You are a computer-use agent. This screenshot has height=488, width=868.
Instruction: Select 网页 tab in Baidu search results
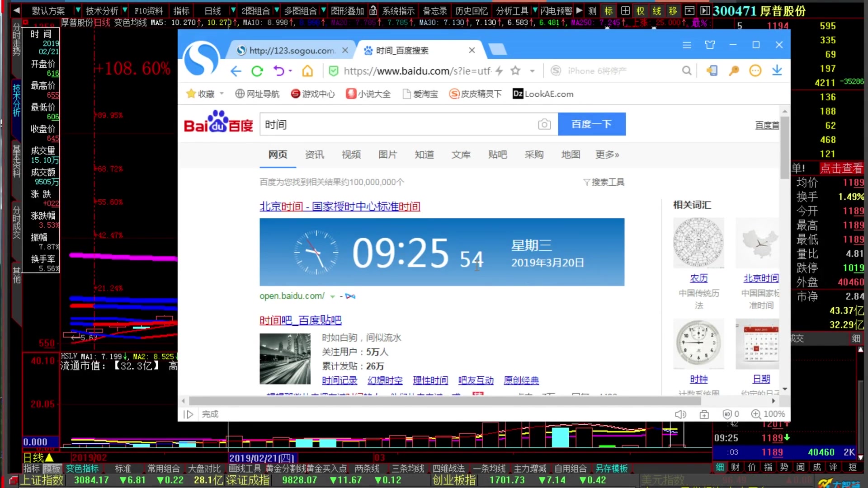277,154
